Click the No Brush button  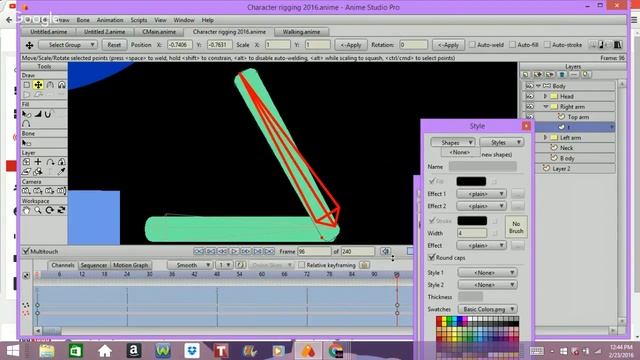(x=516, y=227)
